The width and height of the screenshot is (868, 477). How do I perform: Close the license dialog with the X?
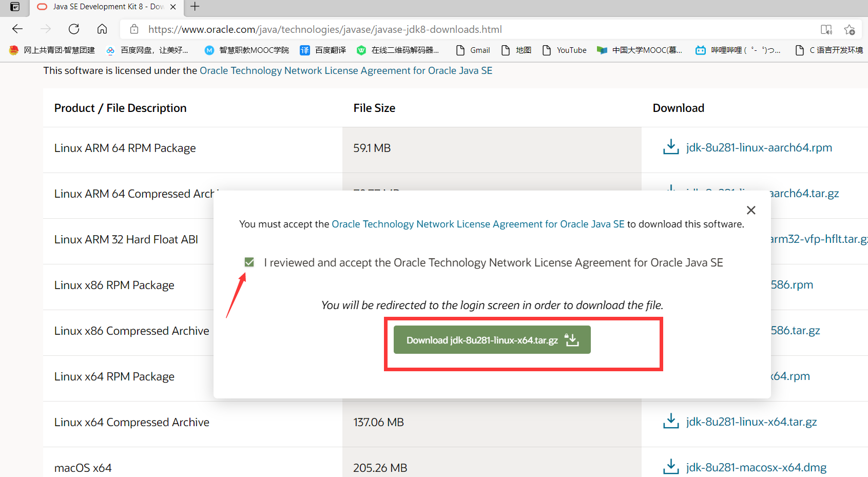[x=751, y=210]
